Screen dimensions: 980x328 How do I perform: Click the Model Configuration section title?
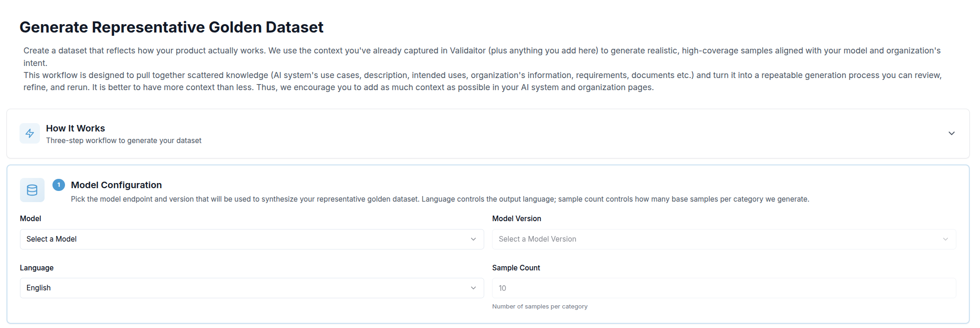(116, 185)
